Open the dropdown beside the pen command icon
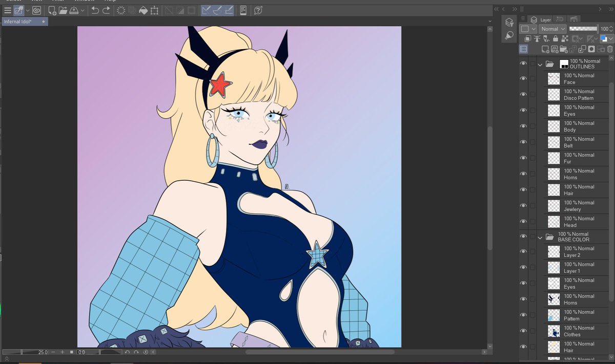This screenshot has width=615, height=364. point(27,10)
